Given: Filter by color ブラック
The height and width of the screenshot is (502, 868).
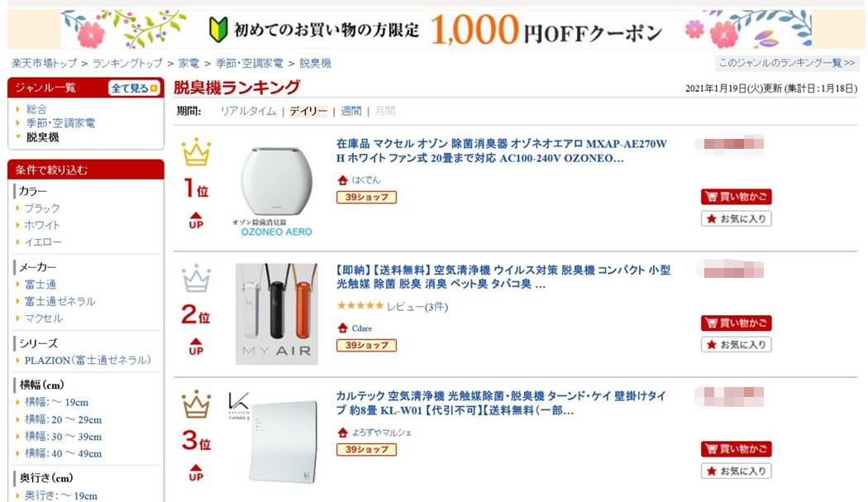Looking at the screenshot, I should pos(42,208).
